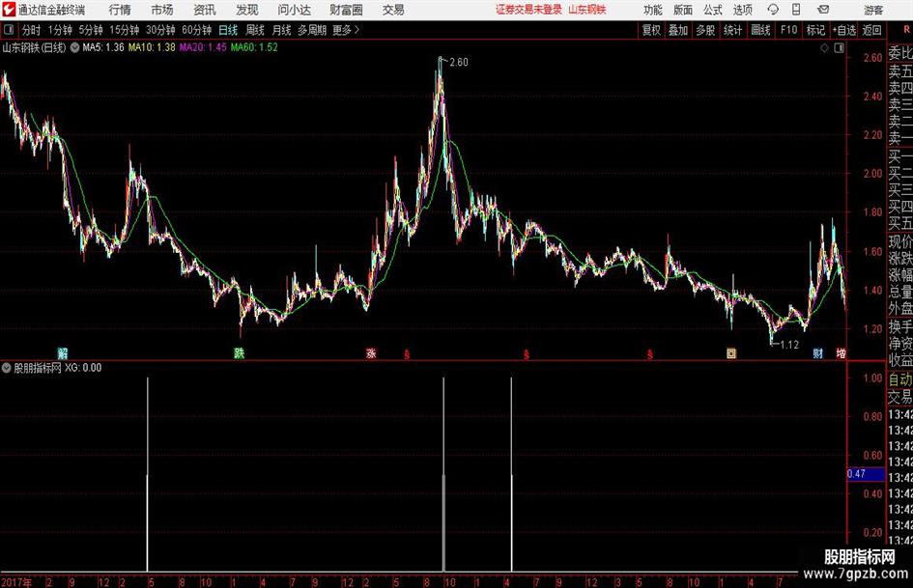Click the 回 event marker icon

pos(731,352)
